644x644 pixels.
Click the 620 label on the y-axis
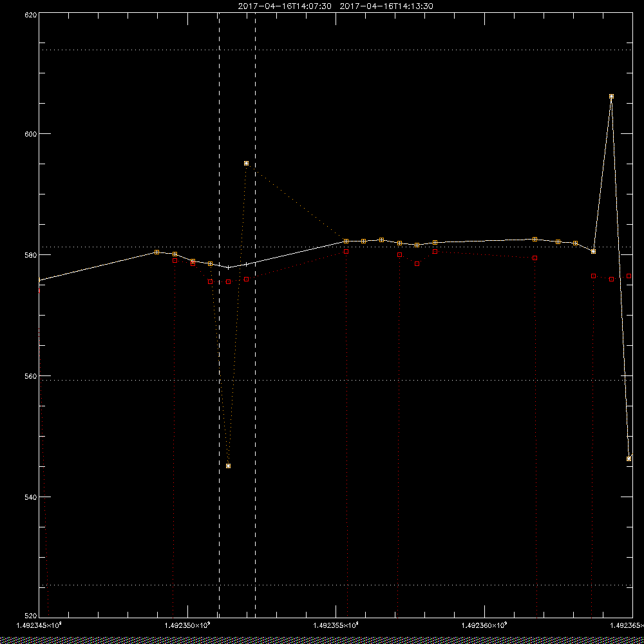tap(31, 14)
